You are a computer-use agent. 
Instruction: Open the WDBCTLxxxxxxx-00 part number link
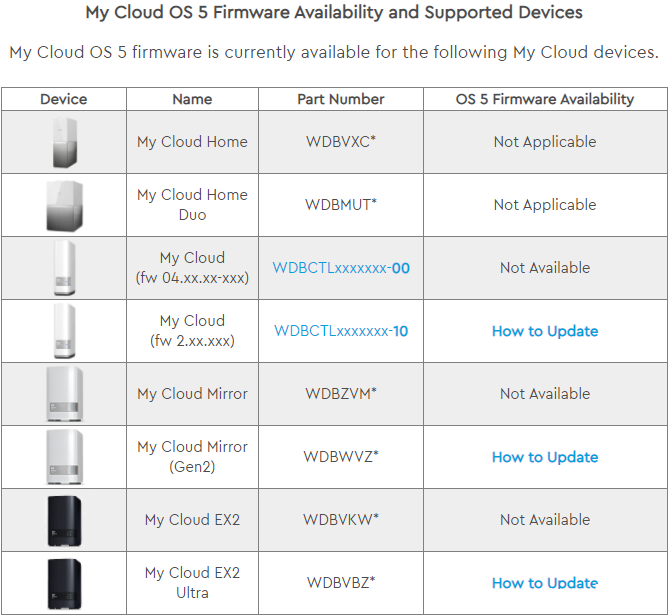pyautogui.click(x=341, y=268)
